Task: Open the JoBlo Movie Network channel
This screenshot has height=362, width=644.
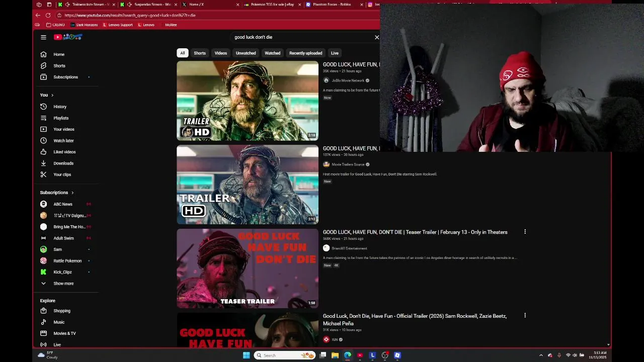Action: 348,80
